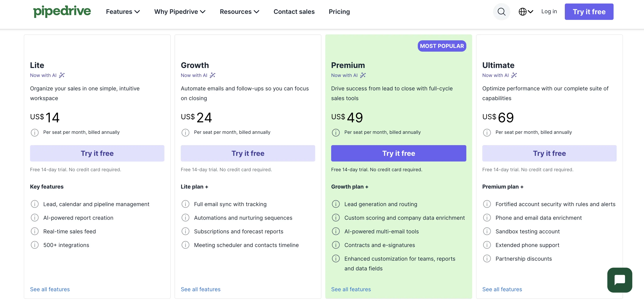The image size is (644, 307).
Task: Click info icon for Sandbox testing account
Action: point(487,231)
